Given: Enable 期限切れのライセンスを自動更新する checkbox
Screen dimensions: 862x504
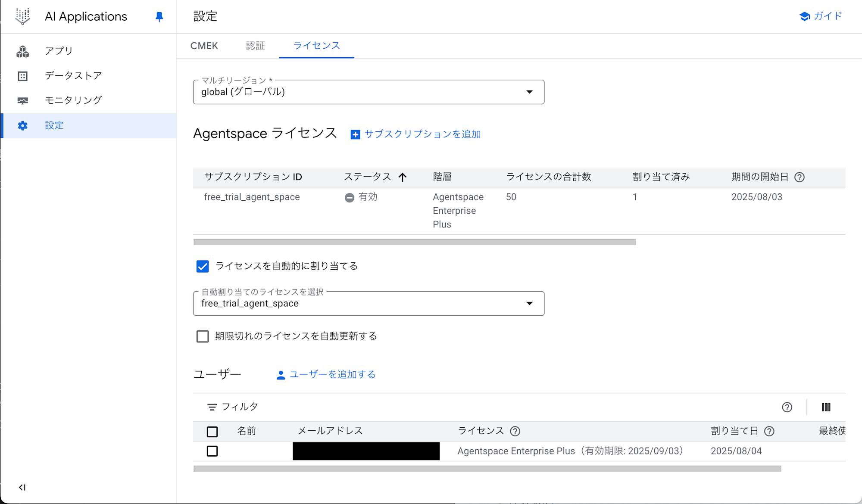Looking at the screenshot, I should click(203, 336).
